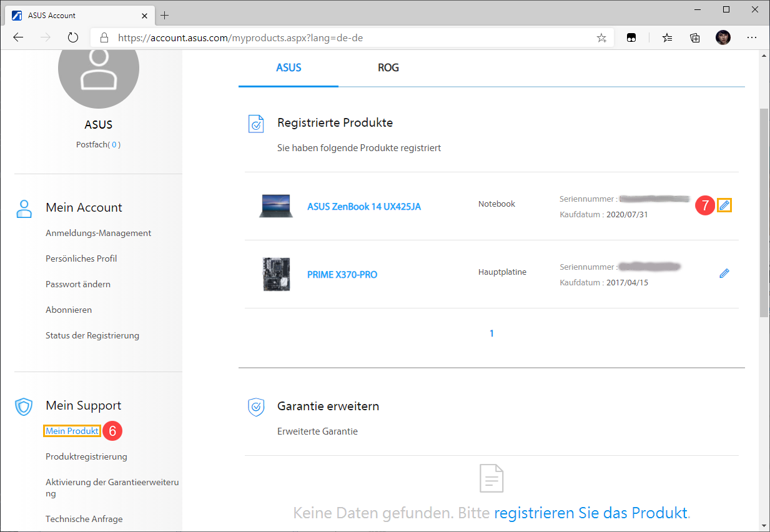Click the Erweiterte Garantie text
770x532 pixels.
[317, 431]
